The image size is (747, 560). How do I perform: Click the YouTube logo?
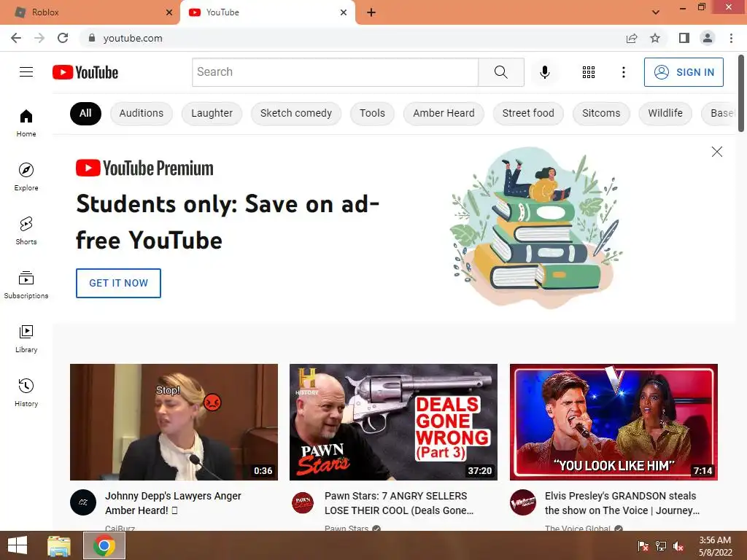(85, 72)
